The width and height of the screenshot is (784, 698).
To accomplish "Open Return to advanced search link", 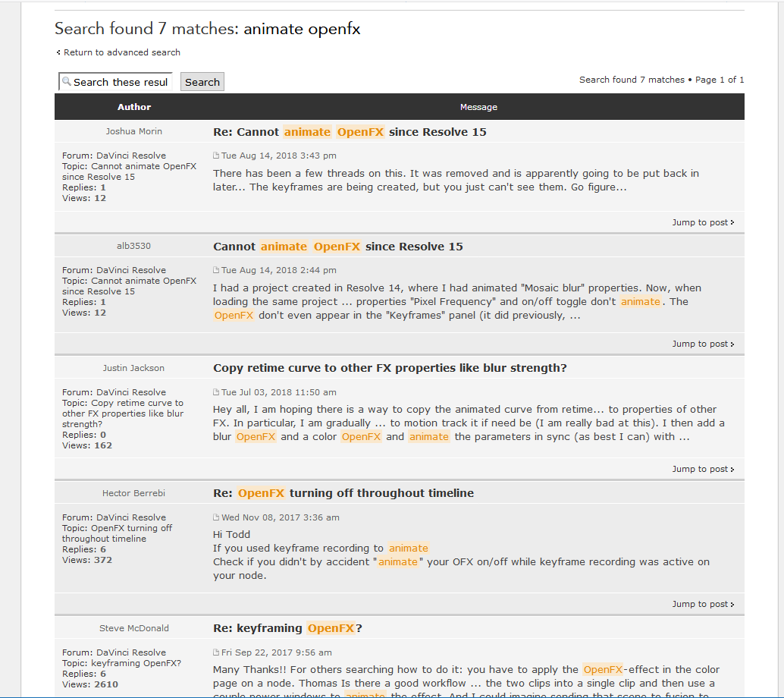I will point(121,52).
